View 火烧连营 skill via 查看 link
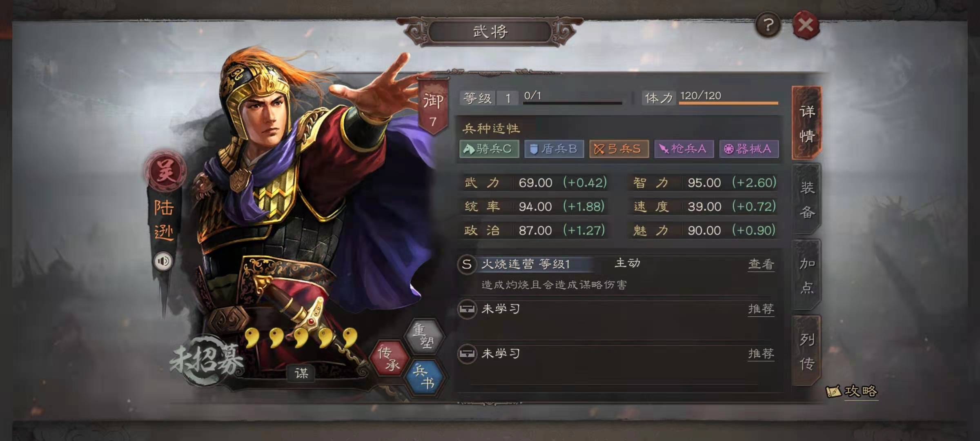980x441 pixels. (761, 264)
